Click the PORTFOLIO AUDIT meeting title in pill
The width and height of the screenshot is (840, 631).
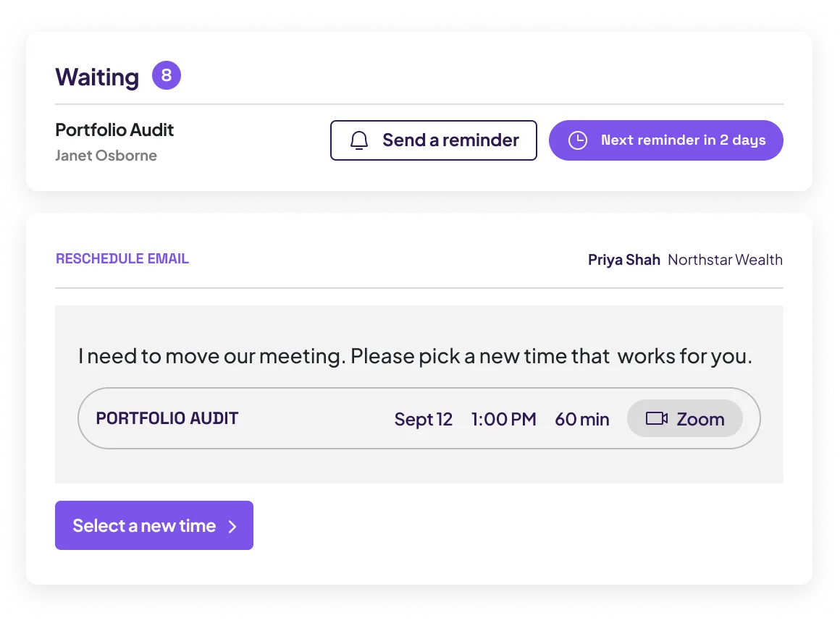(x=167, y=418)
